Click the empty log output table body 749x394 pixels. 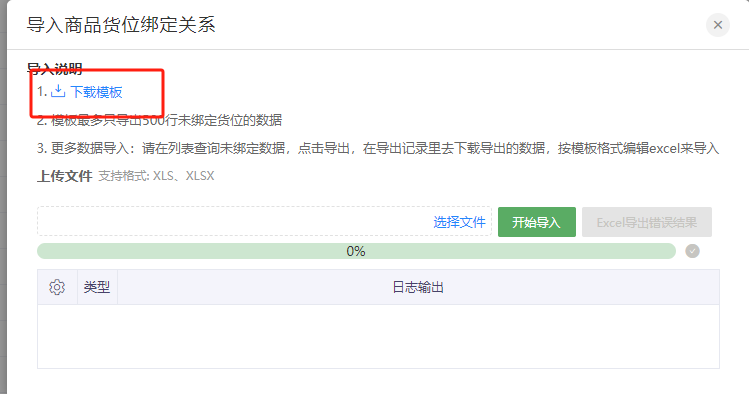point(378,336)
